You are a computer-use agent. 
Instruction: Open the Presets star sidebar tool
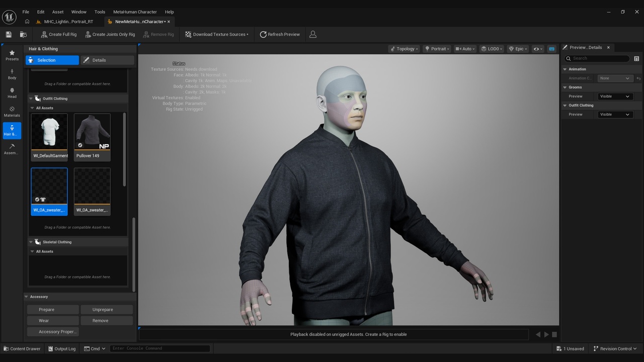click(x=12, y=56)
